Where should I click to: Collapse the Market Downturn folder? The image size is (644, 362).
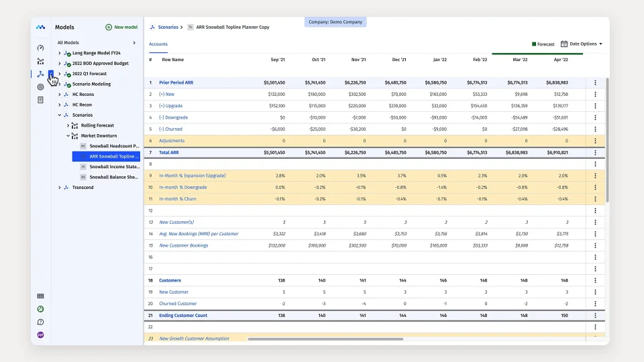tap(68, 135)
